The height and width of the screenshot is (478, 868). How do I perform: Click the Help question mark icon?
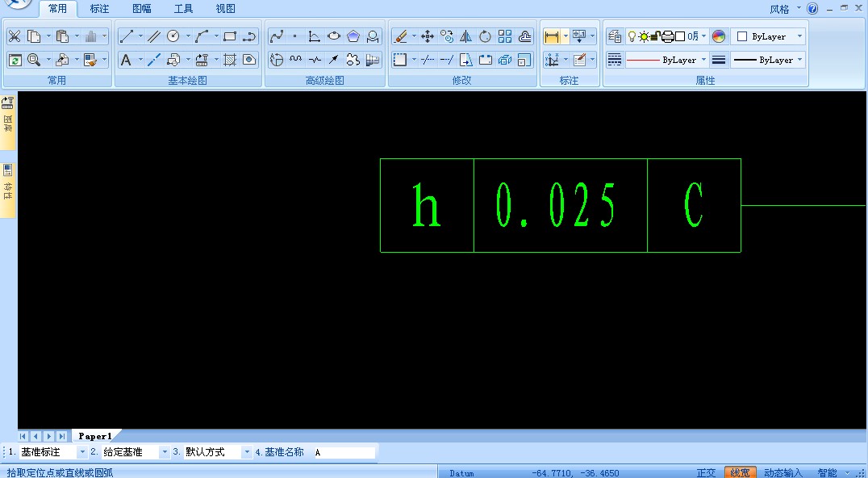tap(812, 8)
